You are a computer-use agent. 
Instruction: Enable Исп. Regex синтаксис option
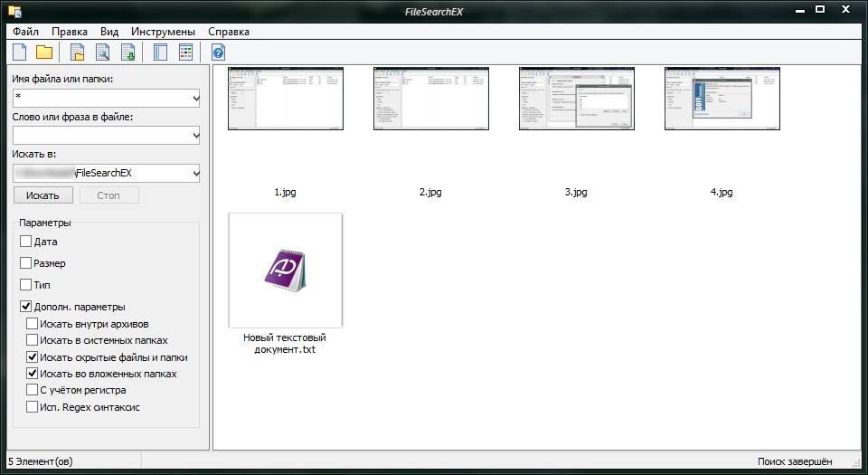click(33, 407)
